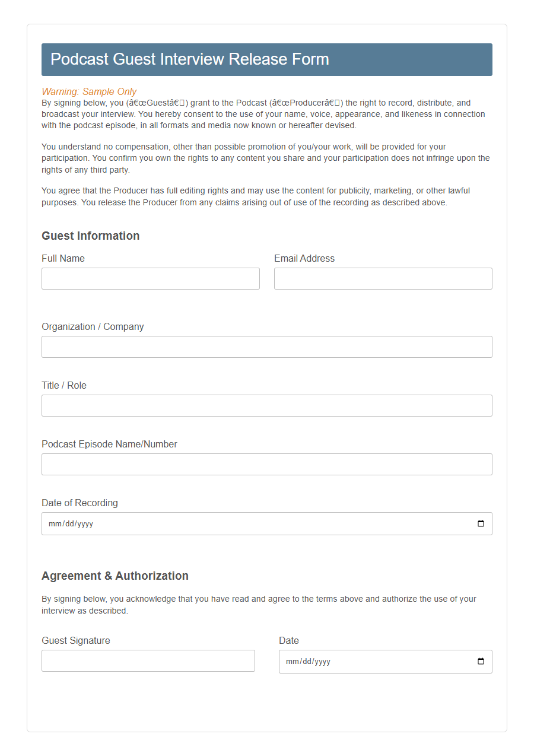The image size is (534, 756).
Task: Open the Date of Recording calendar picker icon
Action: (481, 523)
